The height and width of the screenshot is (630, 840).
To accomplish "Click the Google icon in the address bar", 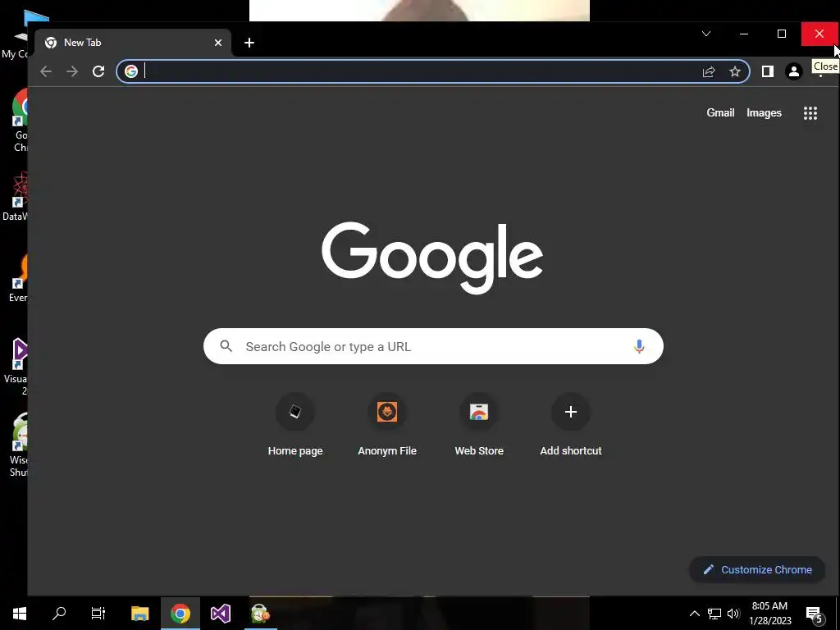I will point(131,71).
